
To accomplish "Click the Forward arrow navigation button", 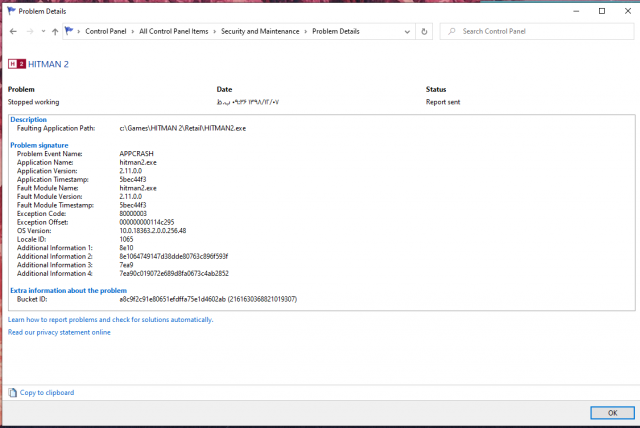I will pos(27,32).
